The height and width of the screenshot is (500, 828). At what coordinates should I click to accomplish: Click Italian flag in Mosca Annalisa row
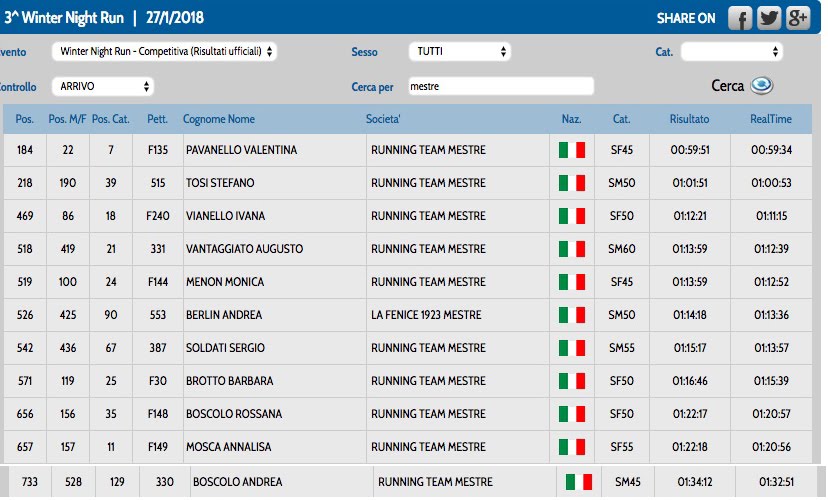point(572,447)
